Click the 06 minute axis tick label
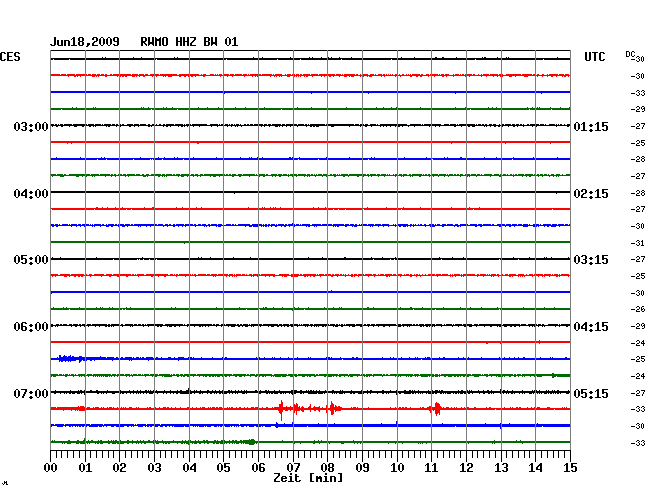Image resolution: width=650 pixels, height=494 pixels. coord(258,468)
